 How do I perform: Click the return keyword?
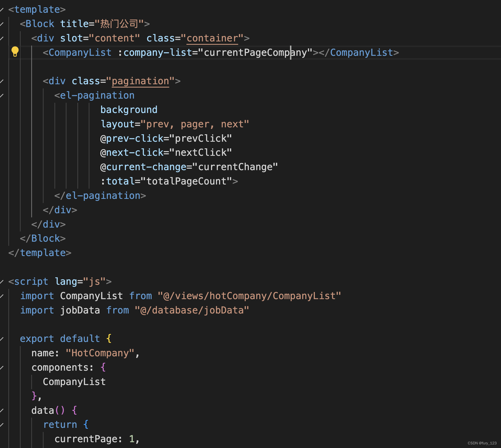click(60, 425)
